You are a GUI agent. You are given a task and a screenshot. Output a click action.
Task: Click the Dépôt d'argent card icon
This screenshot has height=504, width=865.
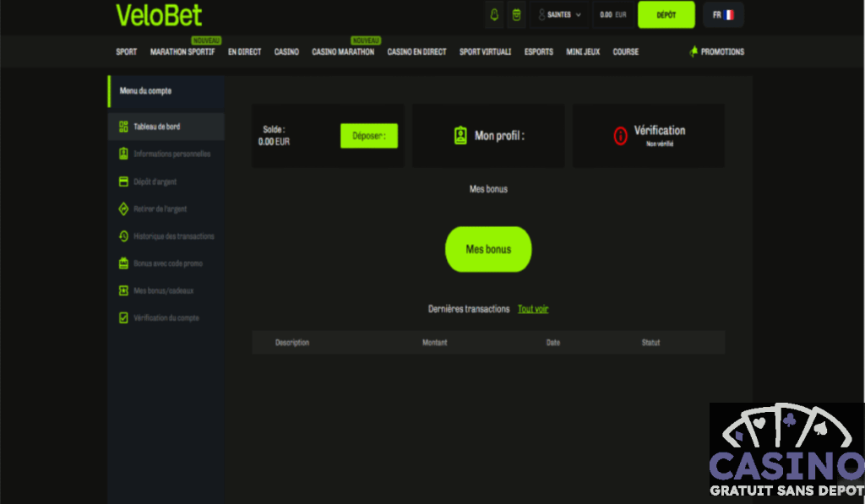tap(123, 182)
